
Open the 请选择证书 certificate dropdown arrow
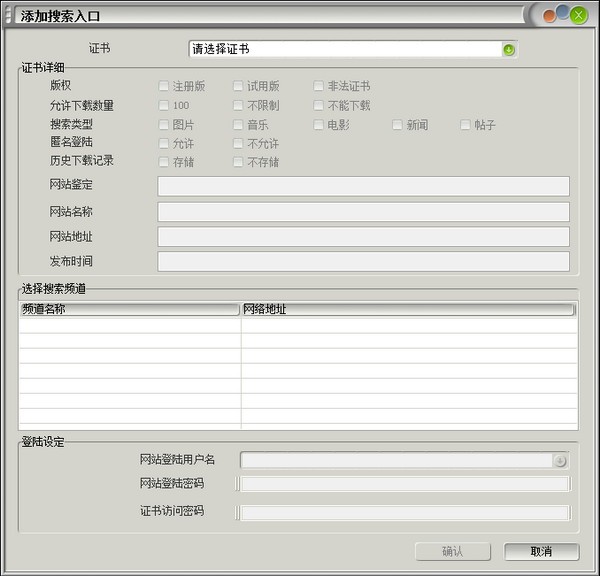(509, 49)
